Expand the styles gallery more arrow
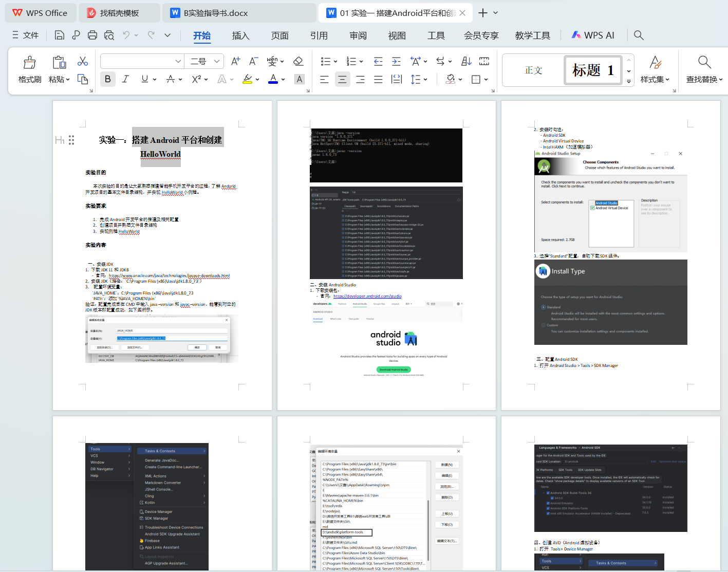 pyautogui.click(x=629, y=81)
